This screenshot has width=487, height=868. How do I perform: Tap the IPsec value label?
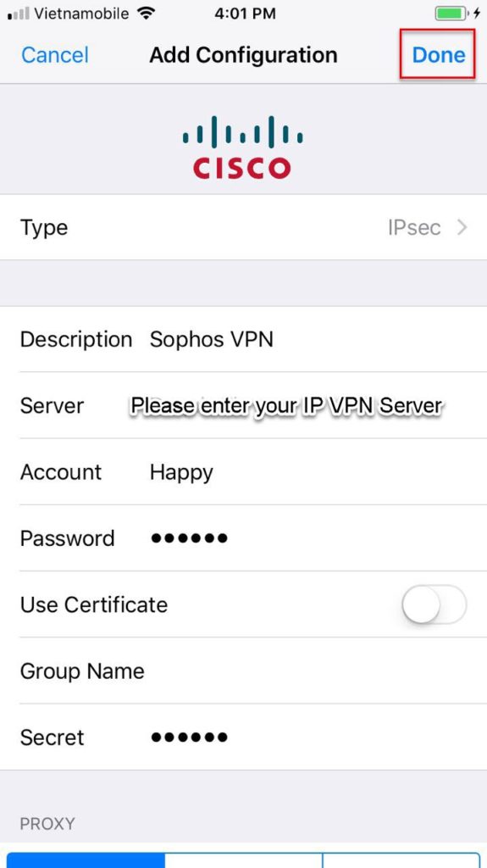click(x=414, y=227)
